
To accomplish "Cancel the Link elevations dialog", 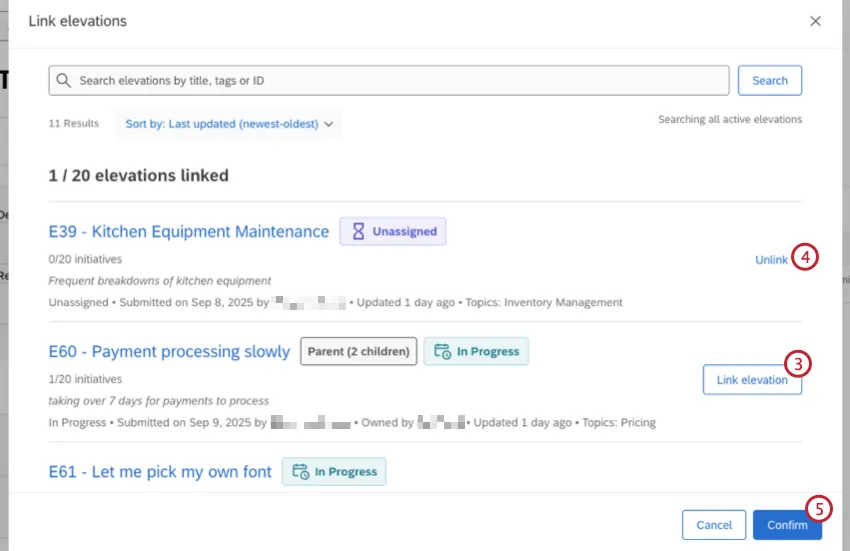I will 714,525.
